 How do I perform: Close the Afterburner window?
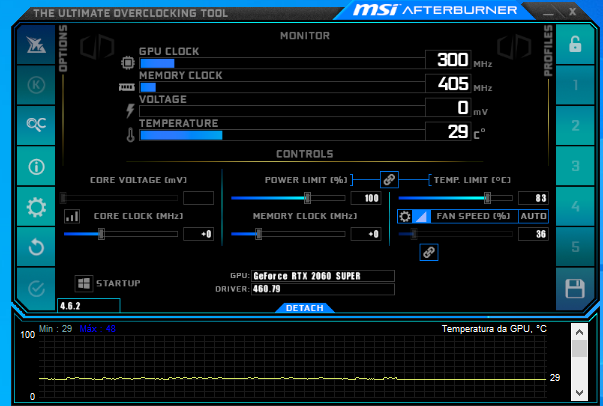[572, 12]
